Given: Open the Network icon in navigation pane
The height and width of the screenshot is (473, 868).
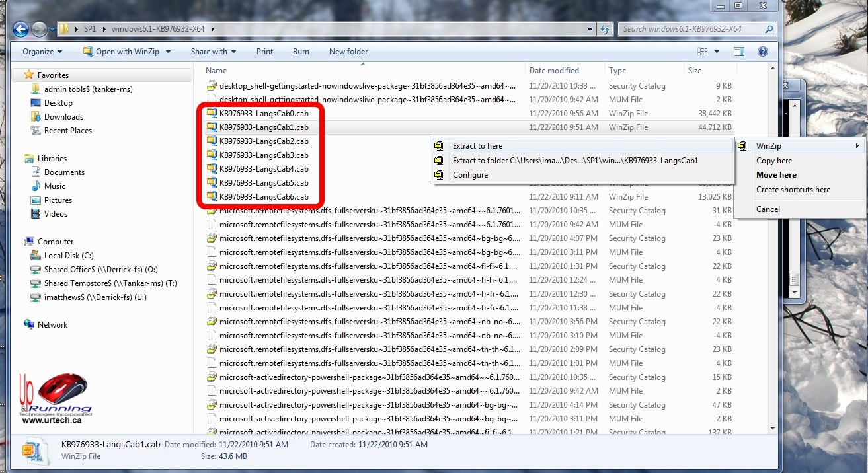Looking at the screenshot, I should pos(29,325).
